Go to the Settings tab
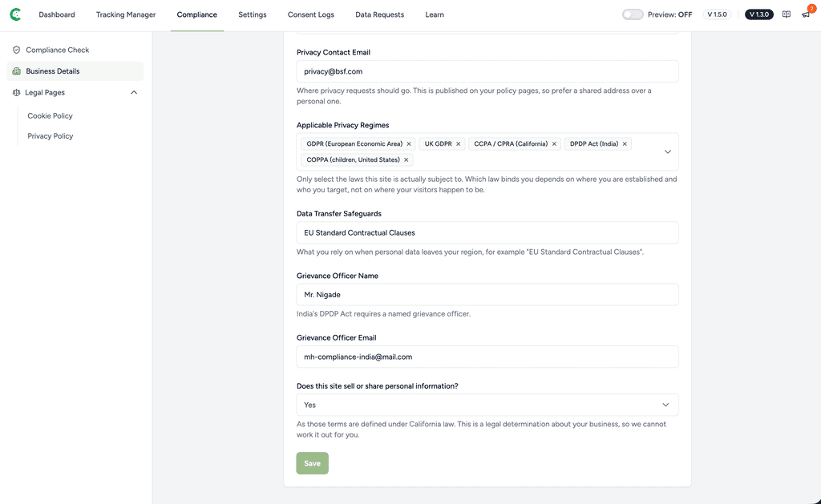821x504 pixels. (253, 14)
